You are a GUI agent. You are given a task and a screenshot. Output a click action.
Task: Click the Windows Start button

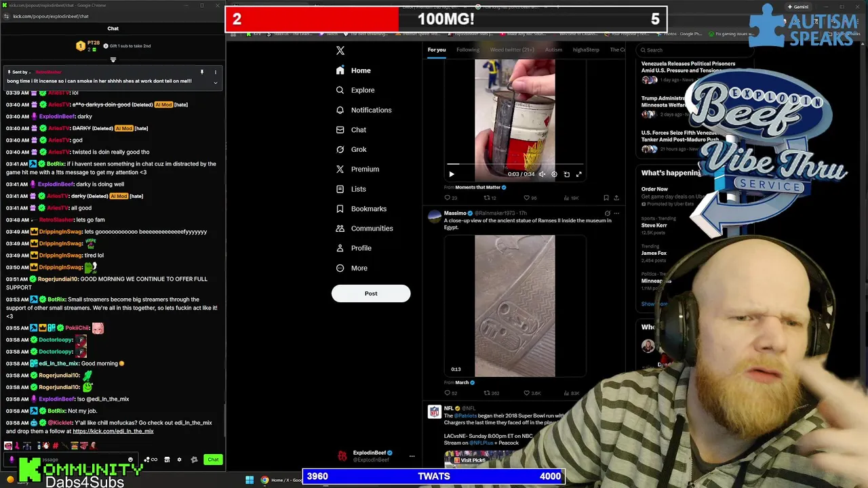250,480
